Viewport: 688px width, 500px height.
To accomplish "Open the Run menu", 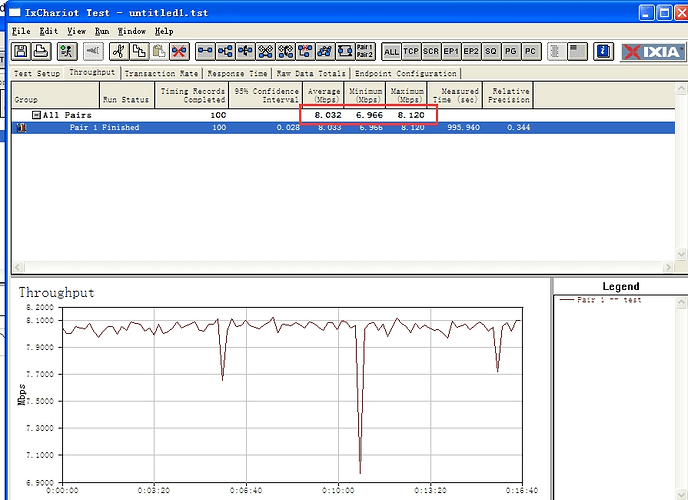I will [102, 31].
